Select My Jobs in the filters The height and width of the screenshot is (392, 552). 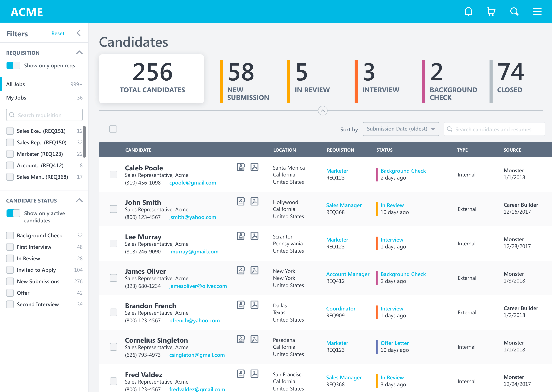point(16,98)
